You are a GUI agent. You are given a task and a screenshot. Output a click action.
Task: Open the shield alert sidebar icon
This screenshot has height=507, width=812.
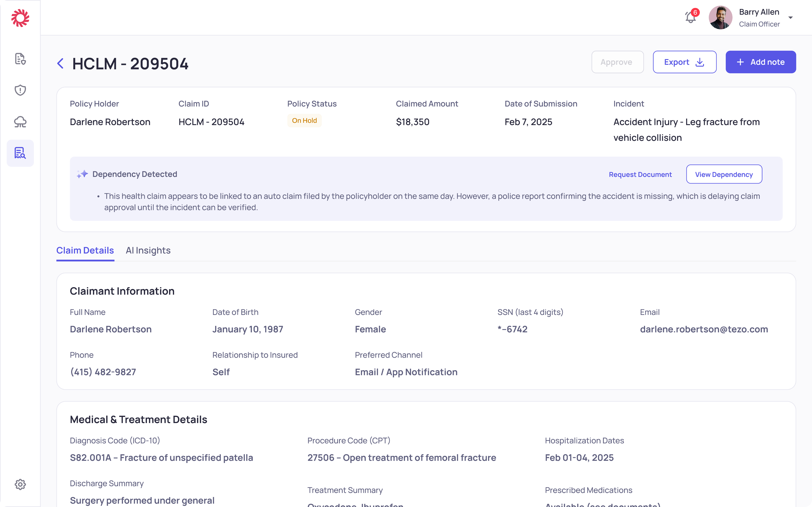tap(20, 90)
